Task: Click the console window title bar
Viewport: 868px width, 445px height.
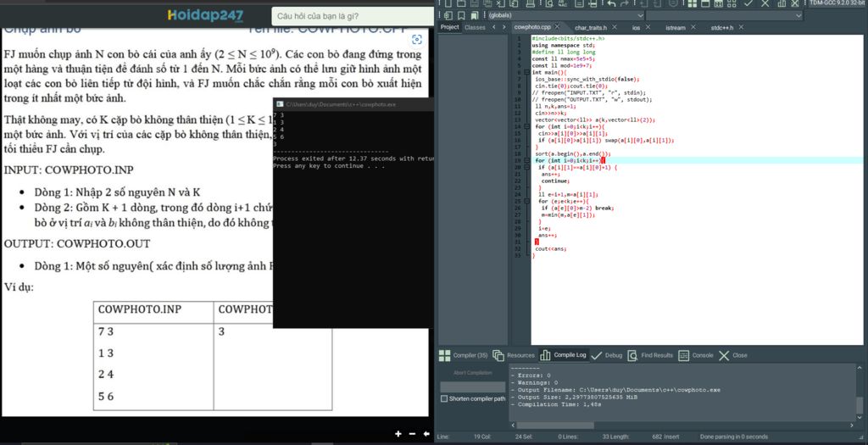Action: [x=353, y=104]
